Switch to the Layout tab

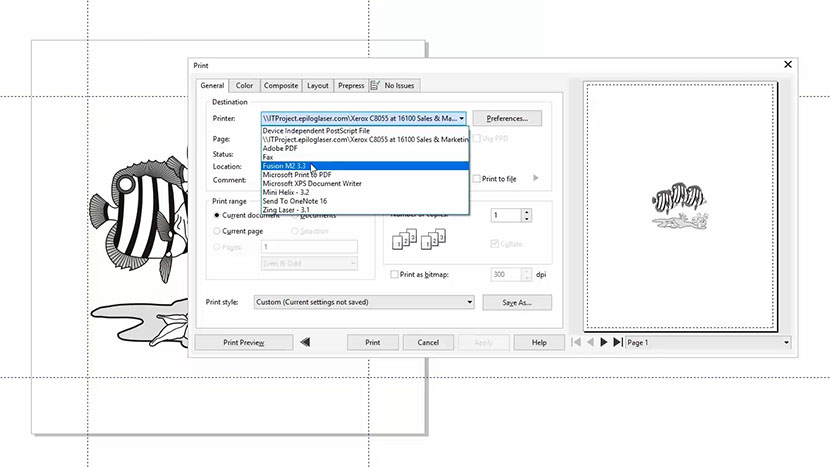(x=317, y=86)
